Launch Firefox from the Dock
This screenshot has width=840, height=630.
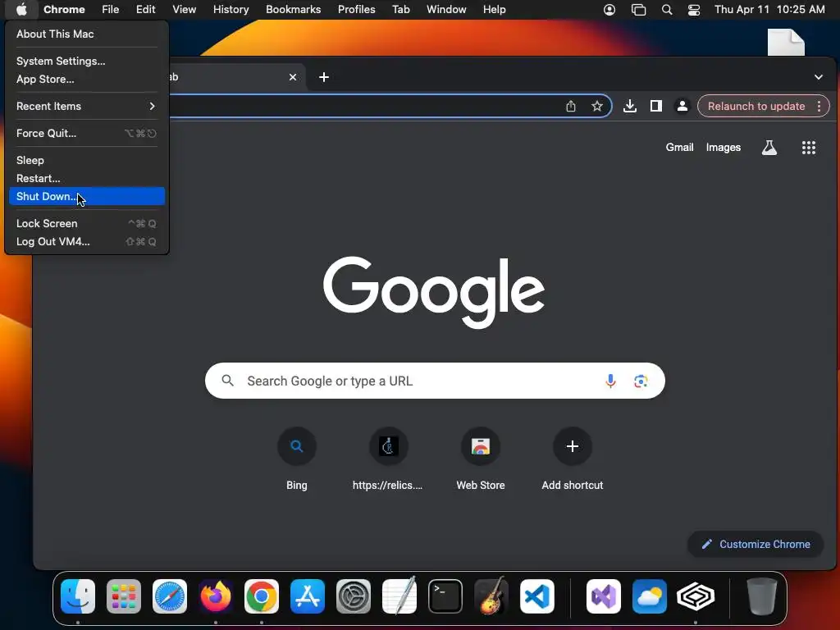(x=216, y=596)
